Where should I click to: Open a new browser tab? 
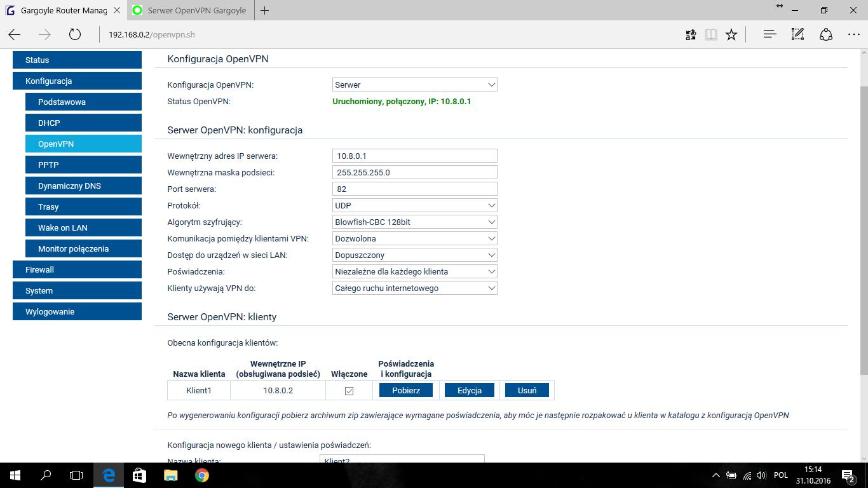click(x=265, y=10)
